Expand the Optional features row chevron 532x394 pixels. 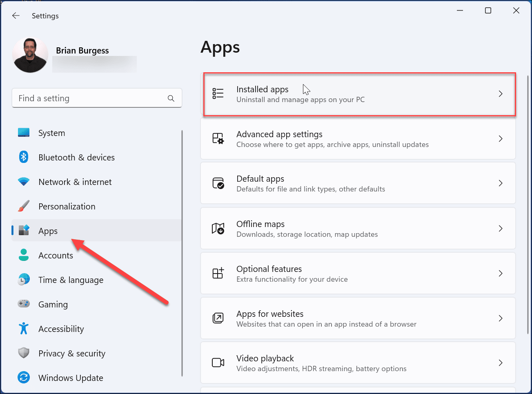pos(501,273)
